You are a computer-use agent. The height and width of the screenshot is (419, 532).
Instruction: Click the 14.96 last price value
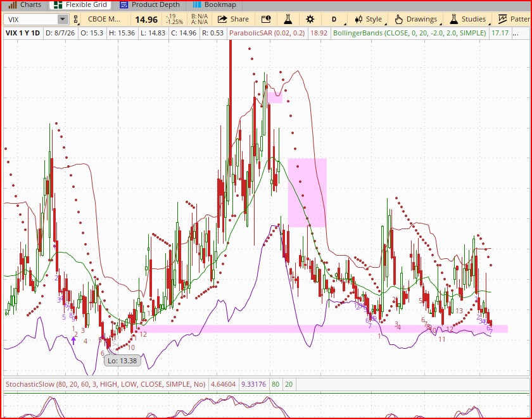click(146, 20)
